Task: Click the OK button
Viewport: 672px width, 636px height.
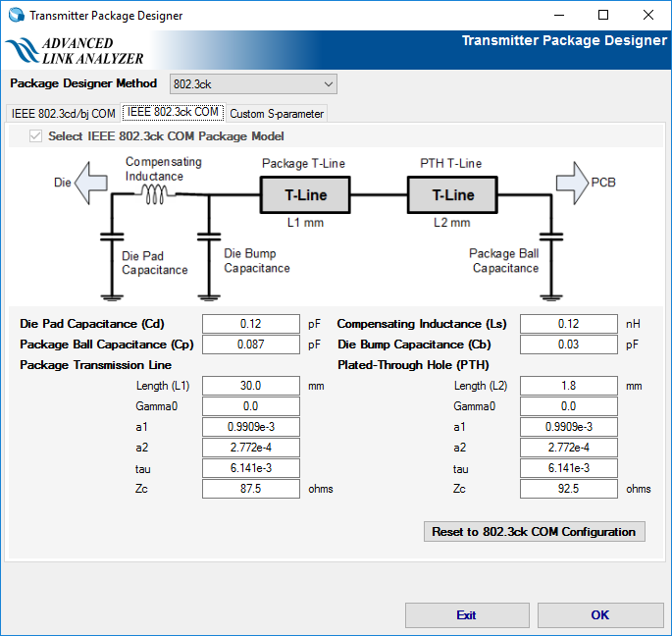Action: pos(599,615)
